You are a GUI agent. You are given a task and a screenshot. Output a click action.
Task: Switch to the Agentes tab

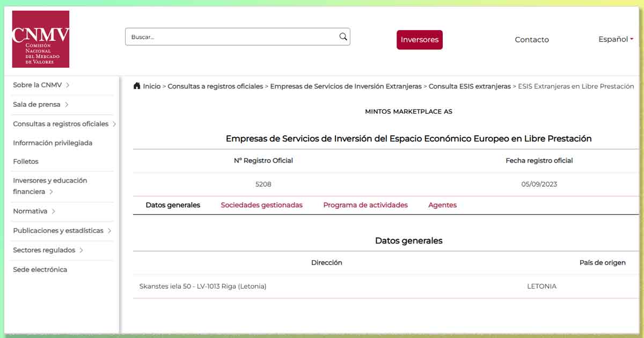(x=442, y=205)
